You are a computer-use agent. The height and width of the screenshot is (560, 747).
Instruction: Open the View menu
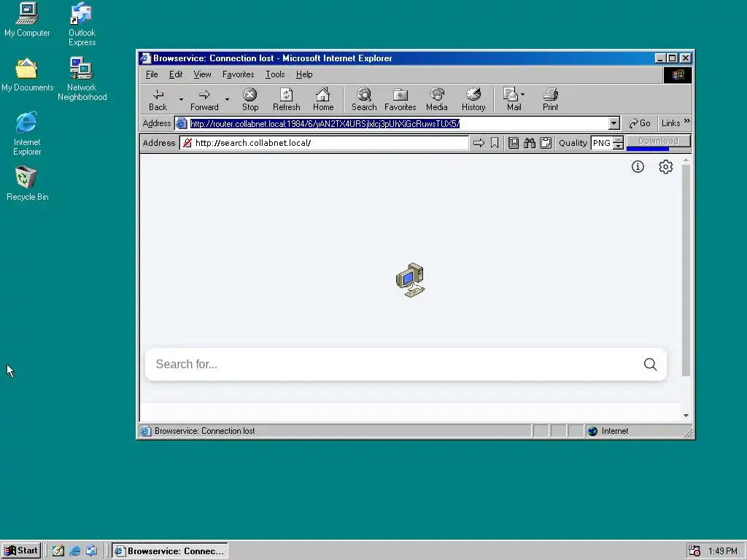[x=202, y=74]
